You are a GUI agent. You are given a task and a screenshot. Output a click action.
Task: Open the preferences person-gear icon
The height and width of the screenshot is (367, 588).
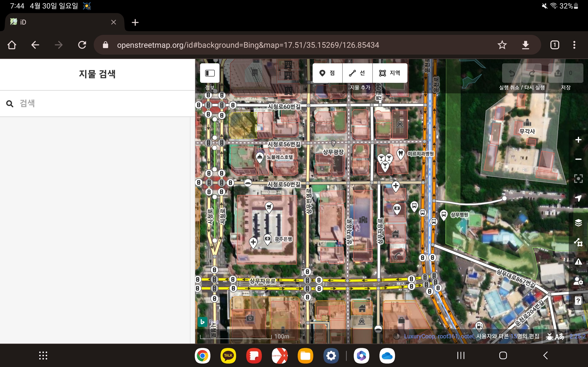(x=578, y=281)
